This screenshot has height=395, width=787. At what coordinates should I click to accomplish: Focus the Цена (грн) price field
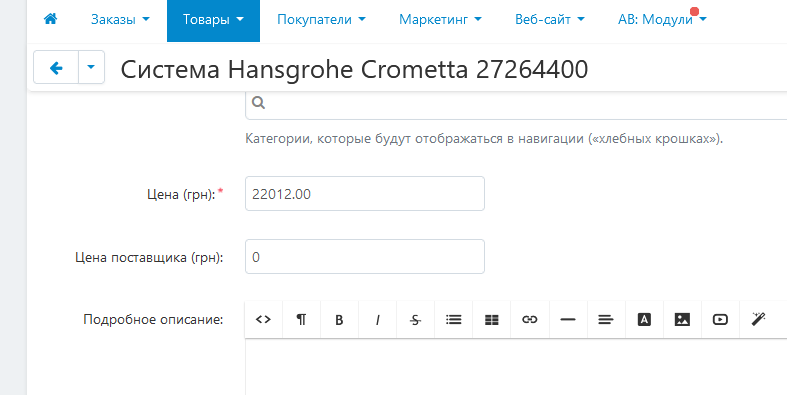pos(365,193)
